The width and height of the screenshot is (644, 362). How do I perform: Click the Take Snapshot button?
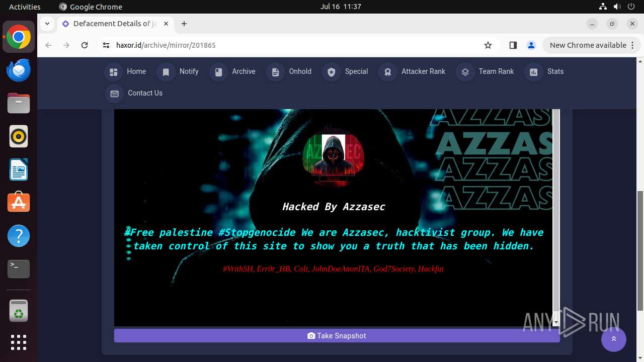337,336
